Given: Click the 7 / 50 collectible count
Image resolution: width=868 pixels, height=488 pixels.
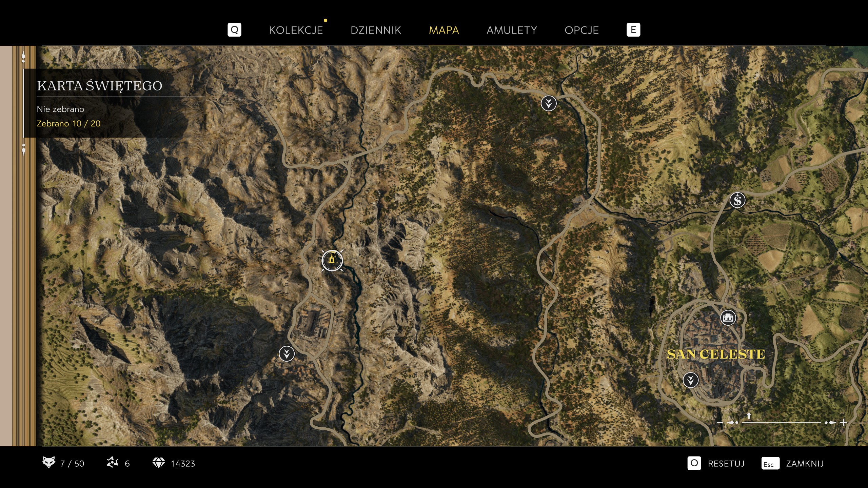Looking at the screenshot, I should [72, 464].
